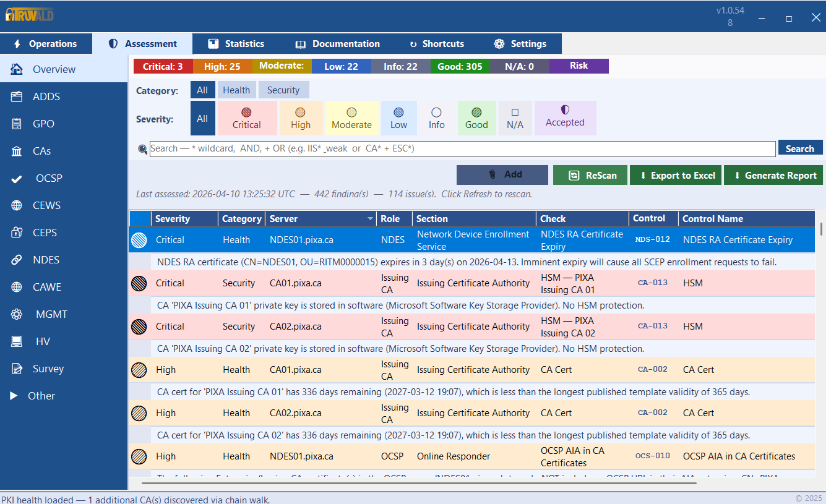826x504 pixels.
Task: Click the ADDS sidebar icon
Action: (17, 96)
